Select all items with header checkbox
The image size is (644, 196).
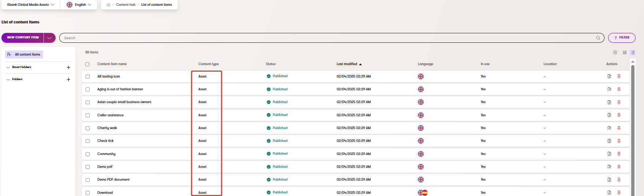tap(87, 64)
